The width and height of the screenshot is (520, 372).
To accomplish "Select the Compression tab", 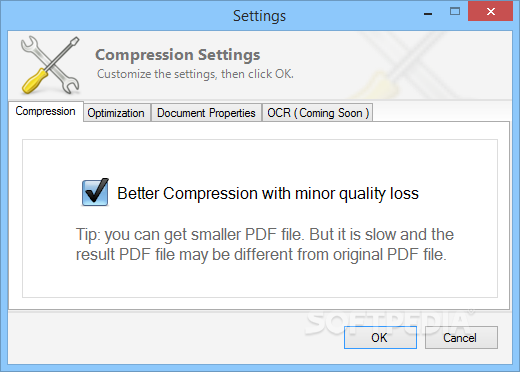I will tap(46, 111).
